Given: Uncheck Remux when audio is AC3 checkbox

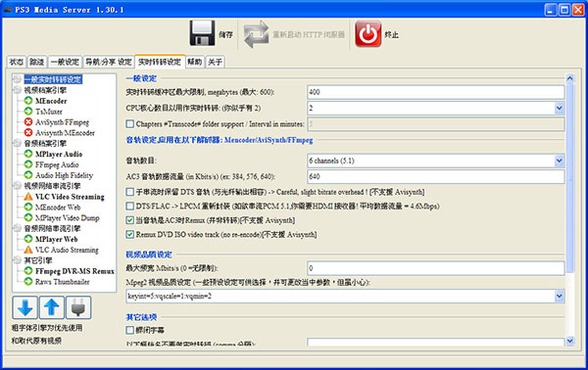Looking at the screenshot, I should 129,220.
